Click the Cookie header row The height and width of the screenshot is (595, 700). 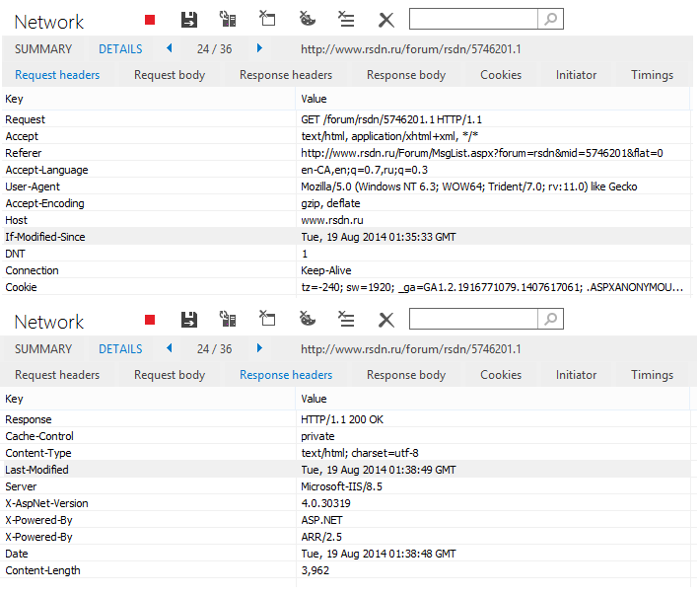click(346, 287)
